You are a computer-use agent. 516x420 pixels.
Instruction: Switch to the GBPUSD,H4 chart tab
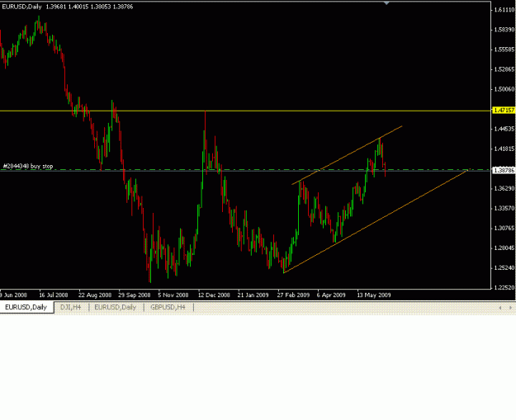tap(168, 307)
